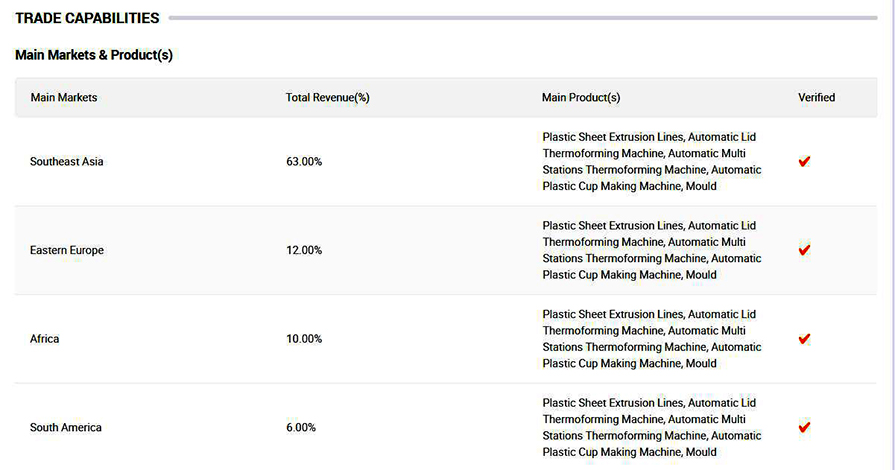895x470 pixels.
Task: Click the Main Markets & Product(s) subheading
Action: [x=94, y=55]
